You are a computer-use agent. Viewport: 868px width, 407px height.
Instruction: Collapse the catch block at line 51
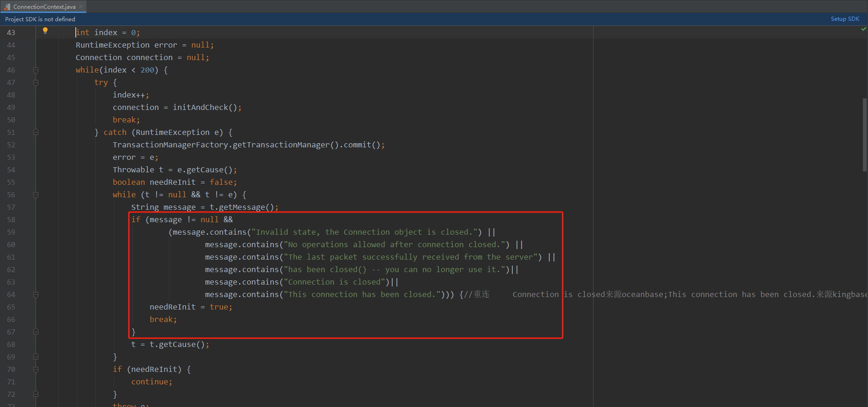coord(36,133)
